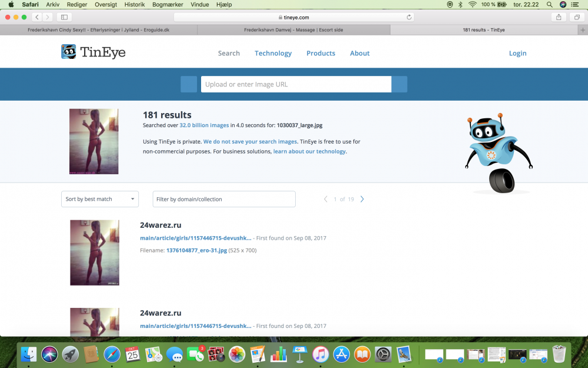Viewport: 588px width, 368px height.
Task: Go back with Safari's back arrow
Action: [36, 17]
